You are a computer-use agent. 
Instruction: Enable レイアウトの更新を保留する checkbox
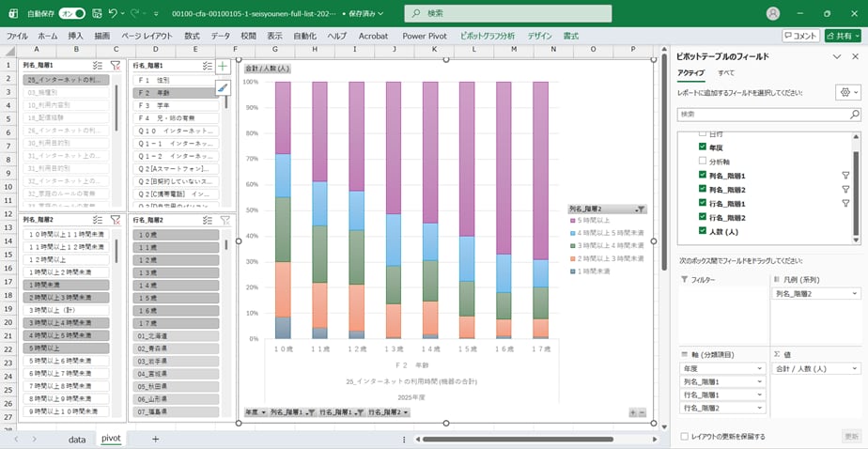coord(683,436)
